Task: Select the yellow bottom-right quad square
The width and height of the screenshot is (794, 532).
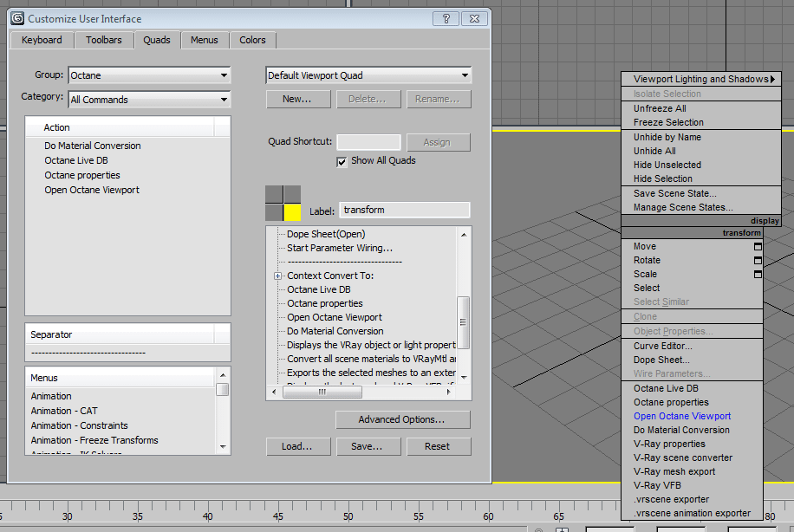Action: [292, 212]
